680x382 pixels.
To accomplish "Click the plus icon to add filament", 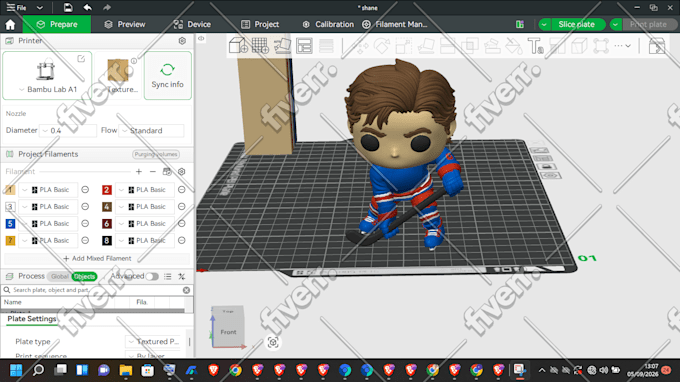I will point(139,172).
